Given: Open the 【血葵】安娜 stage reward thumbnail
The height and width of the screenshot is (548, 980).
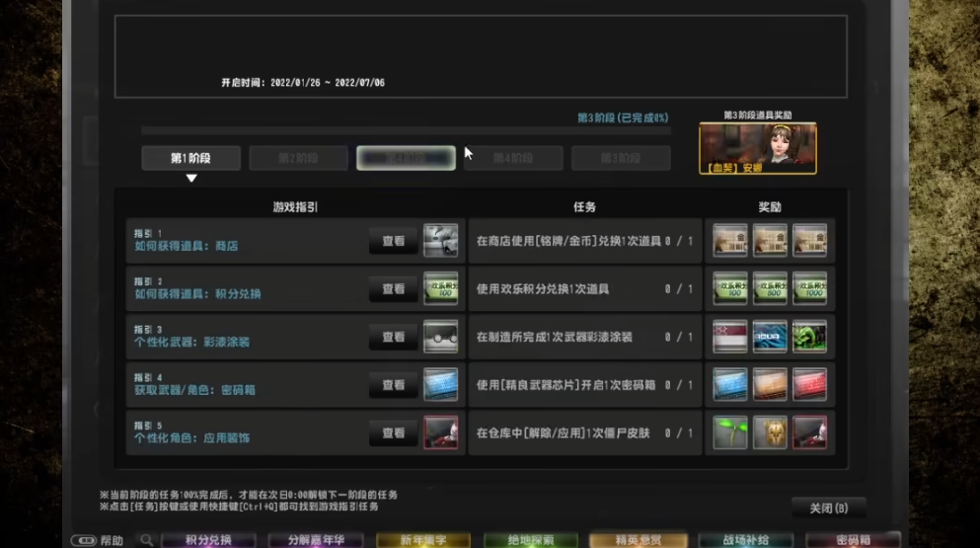Looking at the screenshot, I should pyautogui.click(x=758, y=148).
